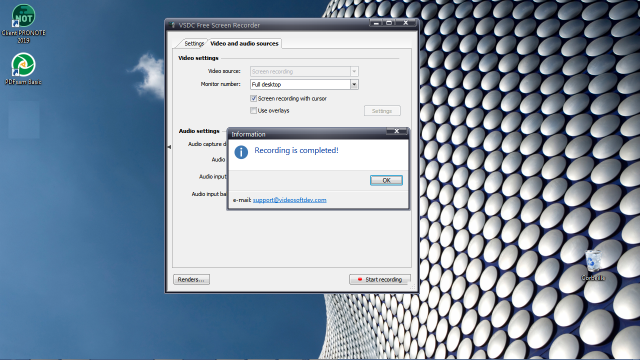Click the Start recording button

click(380, 280)
